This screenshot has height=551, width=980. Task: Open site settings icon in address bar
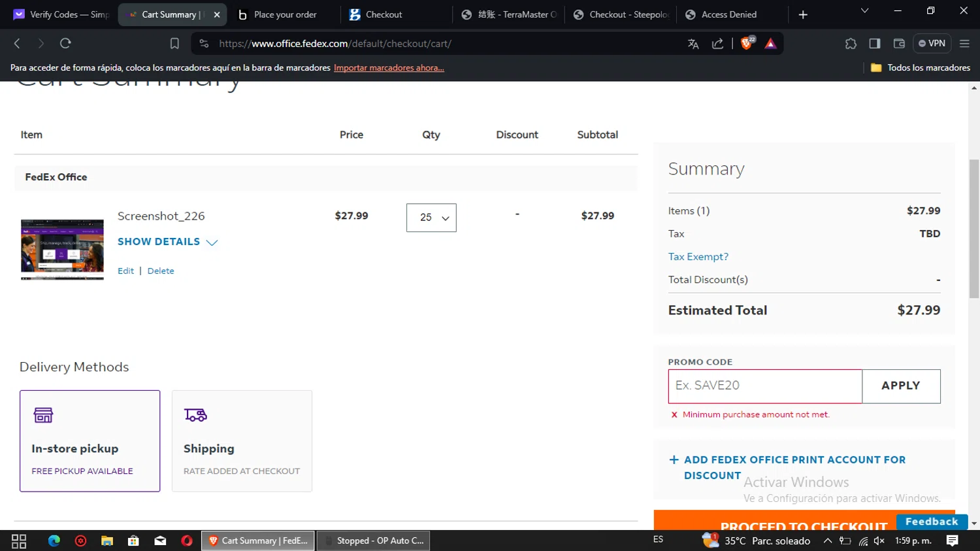click(x=204, y=44)
